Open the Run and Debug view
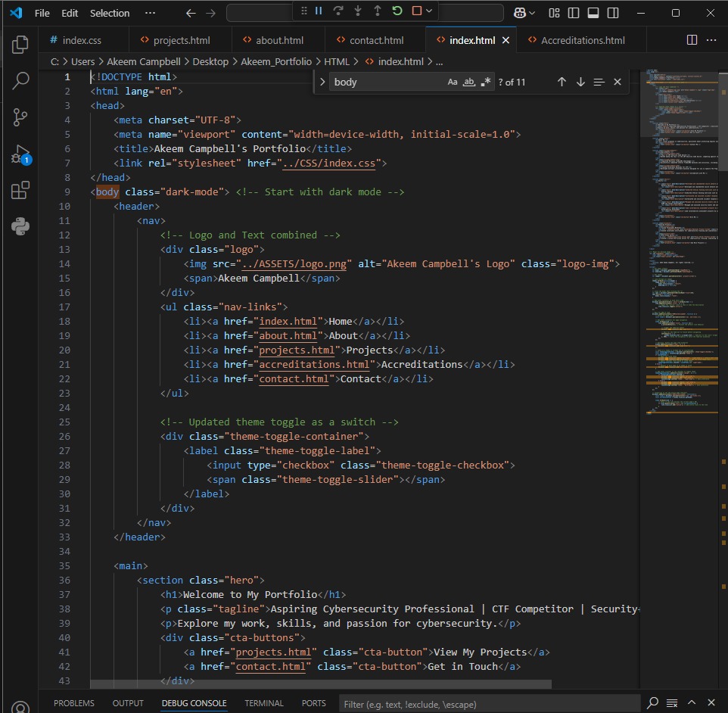This screenshot has height=713, width=728. [x=21, y=154]
